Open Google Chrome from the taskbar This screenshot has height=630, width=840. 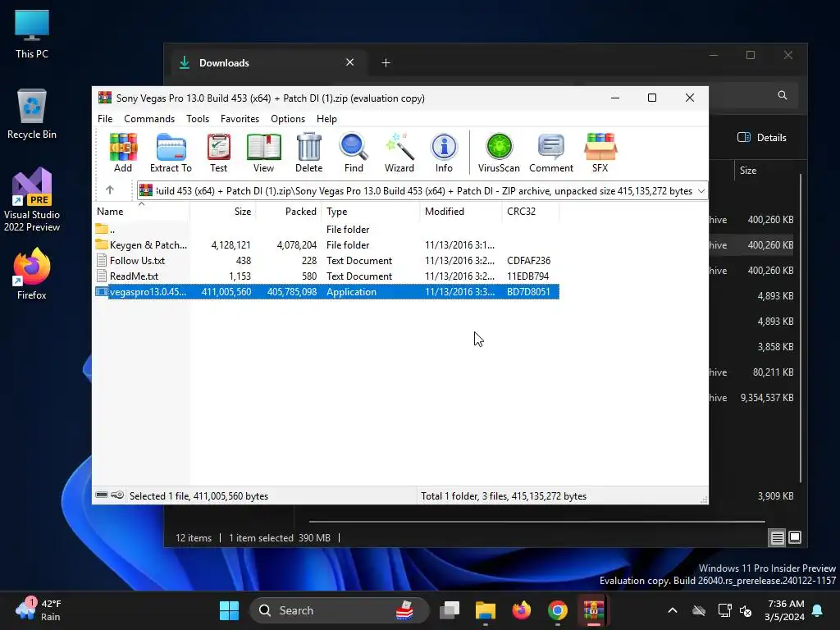(558, 610)
